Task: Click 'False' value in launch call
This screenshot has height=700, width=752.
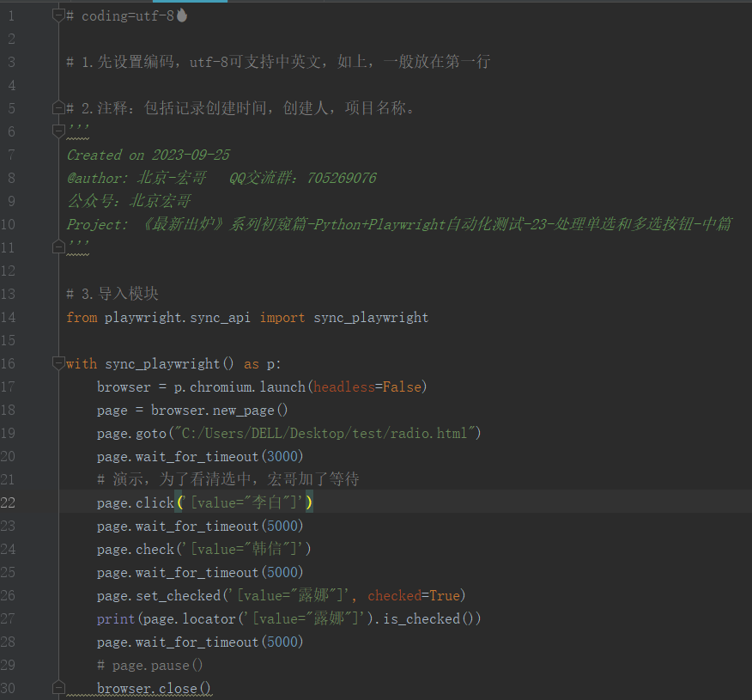Action: pos(402,387)
